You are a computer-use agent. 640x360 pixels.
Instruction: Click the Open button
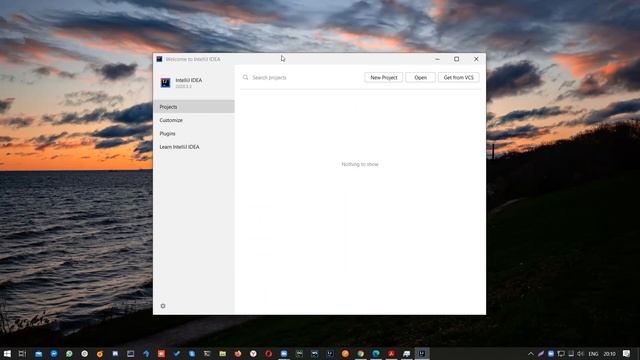click(420, 78)
